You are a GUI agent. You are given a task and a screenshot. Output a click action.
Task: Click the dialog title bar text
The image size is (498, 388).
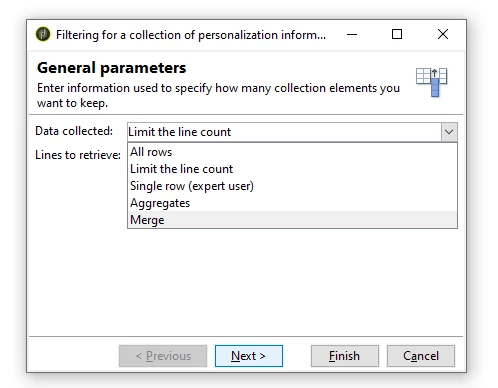tap(191, 35)
